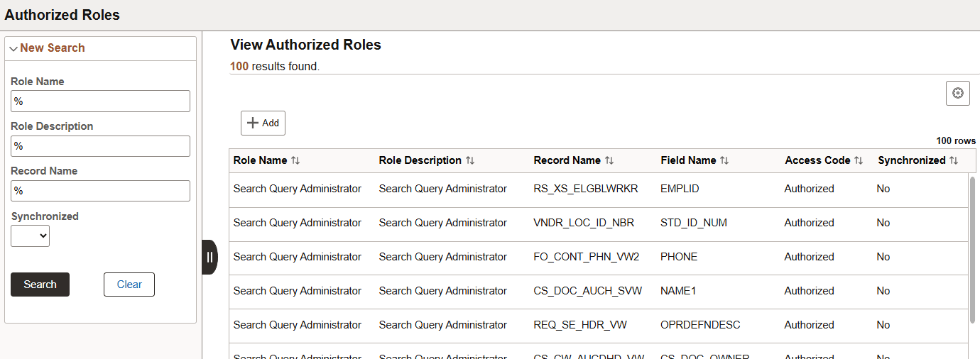Select the VNDR_LOC_ID_NBR record row

coord(584,223)
